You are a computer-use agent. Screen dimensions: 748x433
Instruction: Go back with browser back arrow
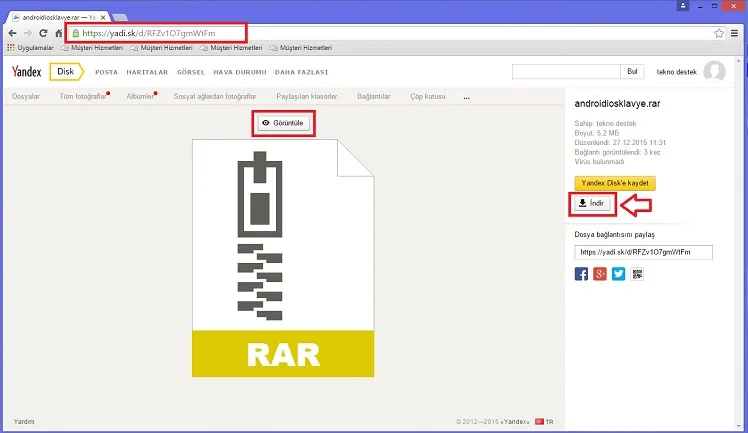tap(11, 33)
